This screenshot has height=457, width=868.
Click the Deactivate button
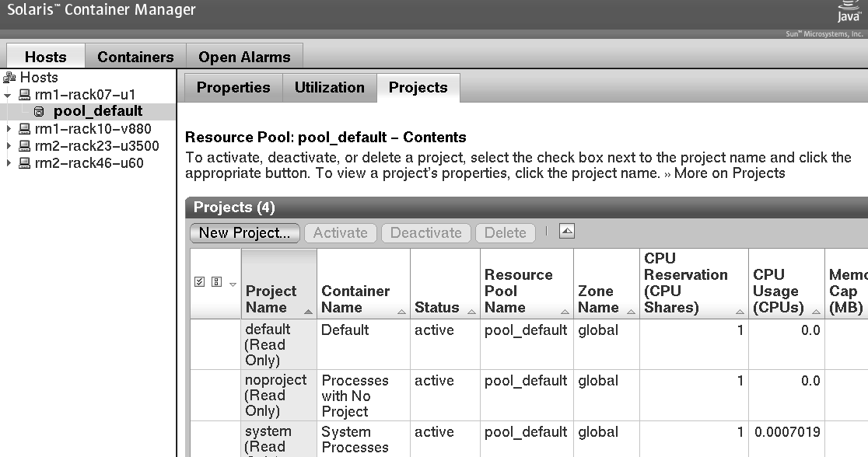426,233
